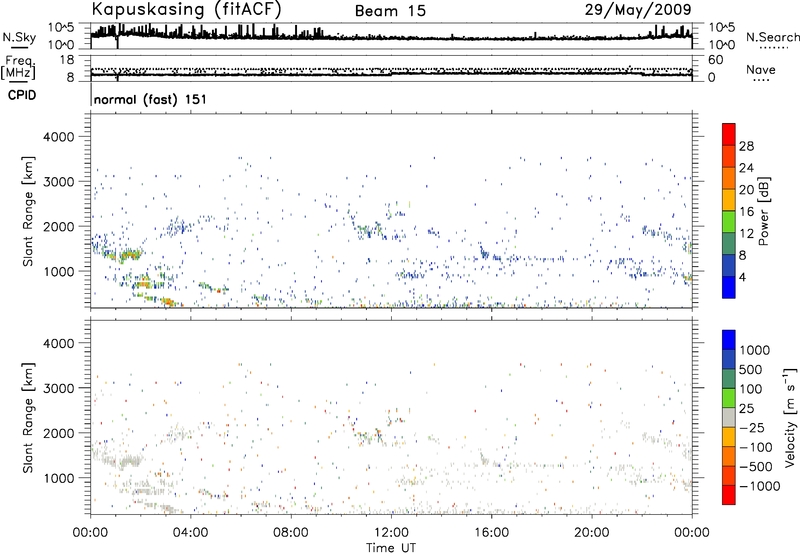The width and height of the screenshot is (800, 554).
Task: Click the 'Kapuskasing (fitACF)' title text
Action: click(x=186, y=9)
